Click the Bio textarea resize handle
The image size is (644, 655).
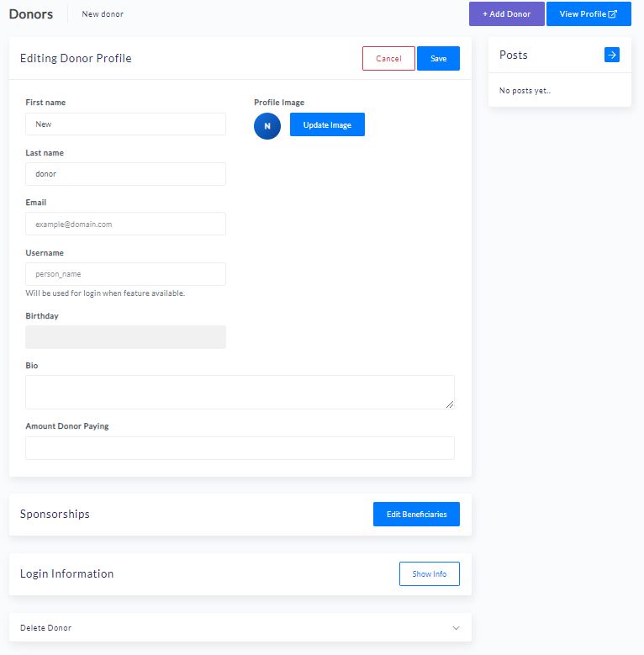450,404
